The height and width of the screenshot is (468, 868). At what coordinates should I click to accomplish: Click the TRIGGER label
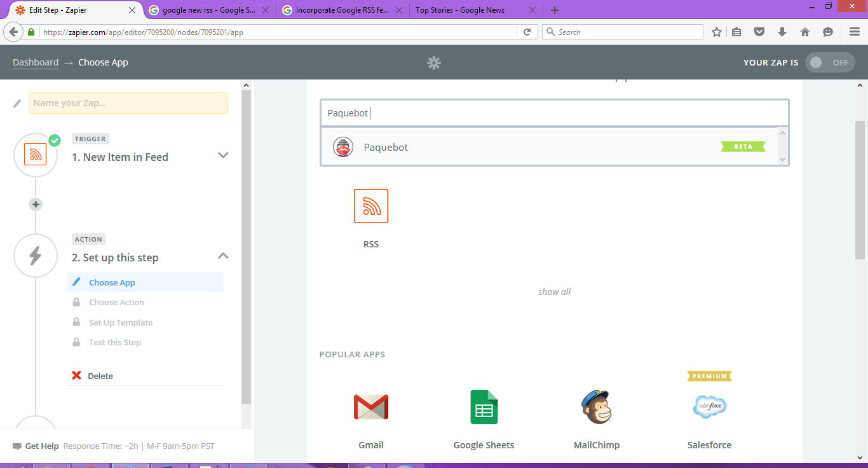(91, 139)
